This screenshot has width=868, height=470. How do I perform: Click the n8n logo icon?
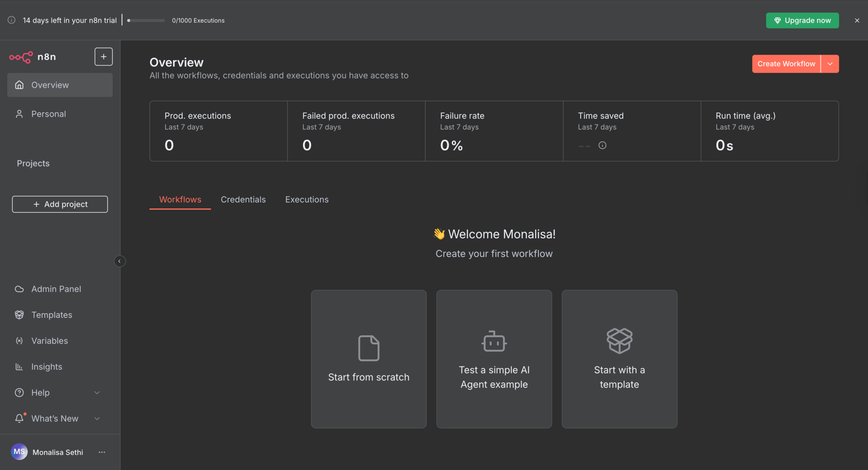tap(21, 57)
